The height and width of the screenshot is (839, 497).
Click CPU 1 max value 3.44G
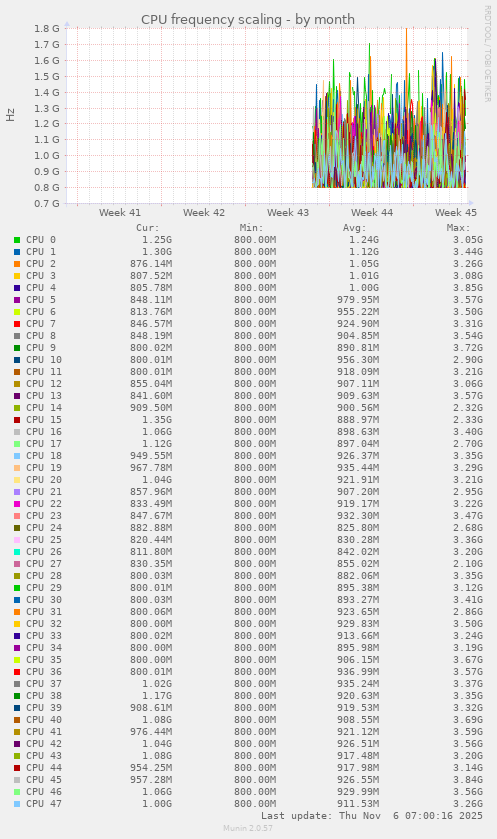tap(468, 251)
